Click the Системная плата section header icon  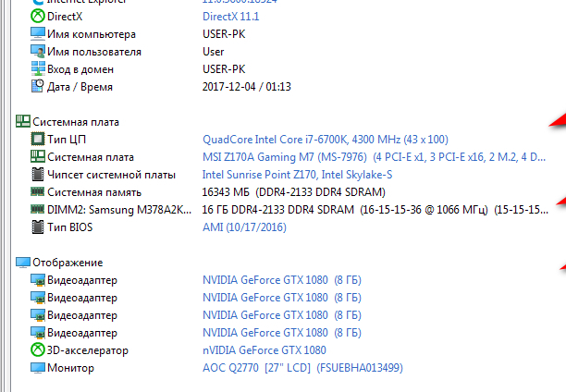pyautogui.click(x=23, y=122)
